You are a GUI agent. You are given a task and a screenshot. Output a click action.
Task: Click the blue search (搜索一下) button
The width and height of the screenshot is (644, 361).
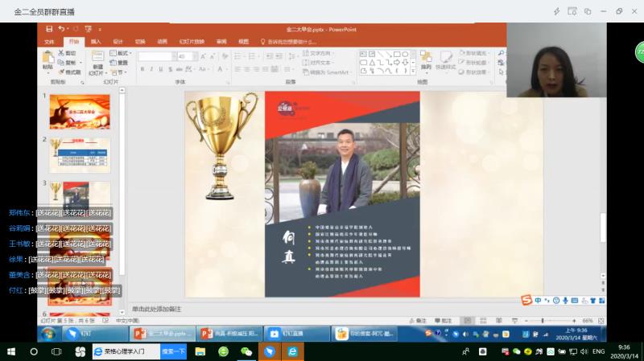coord(173,352)
